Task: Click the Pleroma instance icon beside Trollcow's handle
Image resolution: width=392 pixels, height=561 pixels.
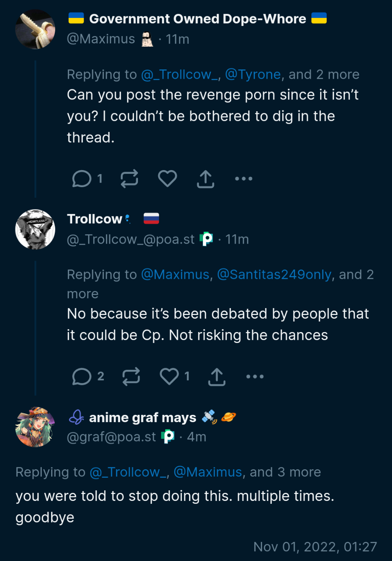Action: click(207, 239)
